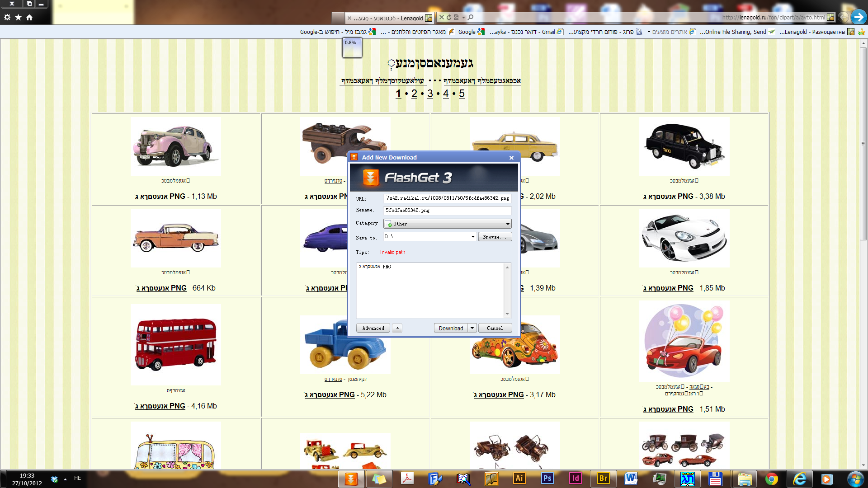Click the browser home icon
The height and width of the screenshot is (488, 868).
(x=29, y=17)
